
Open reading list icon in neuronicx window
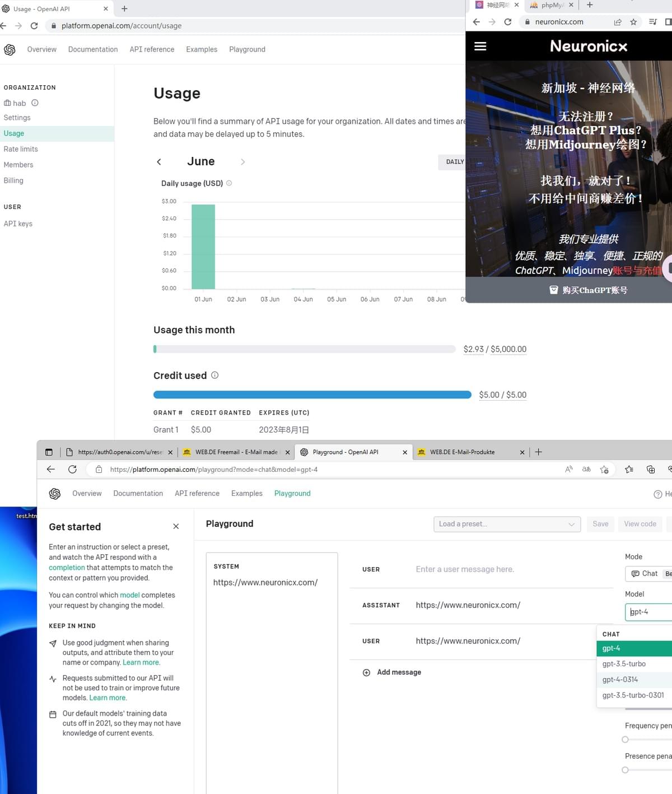652,22
